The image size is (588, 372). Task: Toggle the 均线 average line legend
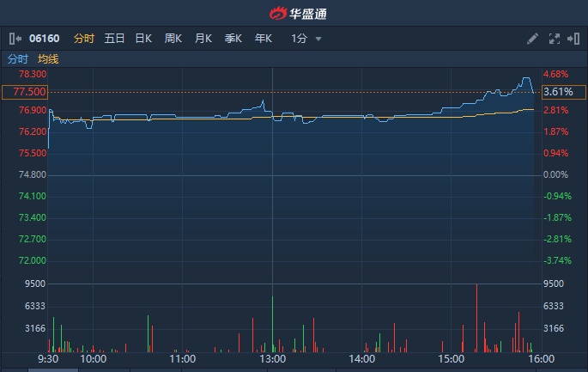click(x=48, y=59)
